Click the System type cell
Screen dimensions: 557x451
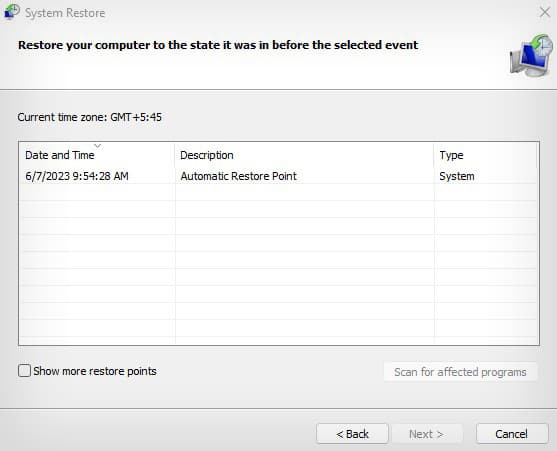tap(457, 176)
